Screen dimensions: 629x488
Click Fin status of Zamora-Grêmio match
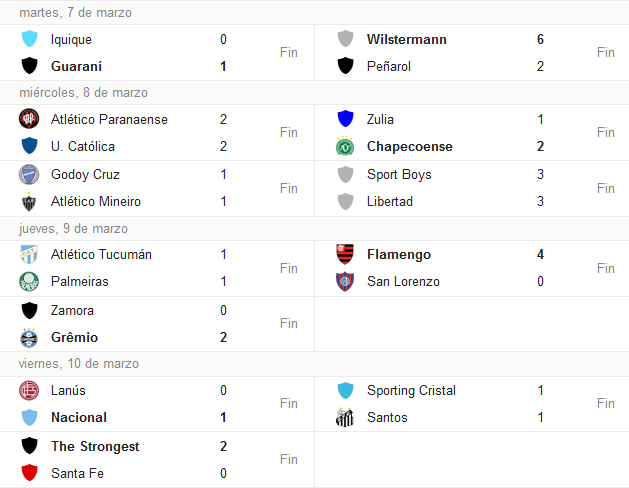pos(289,323)
